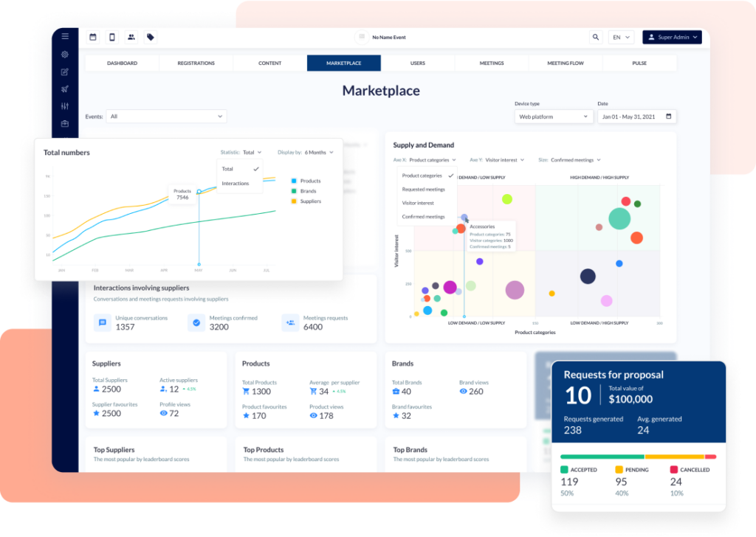The width and height of the screenshot is (756, 537).
Task: Click the search magnifier icon
Action: [x=596, y=37]
